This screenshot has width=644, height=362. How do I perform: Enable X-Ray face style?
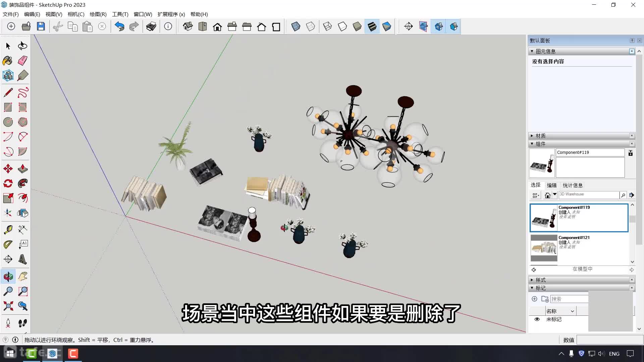tap(296, 26)
